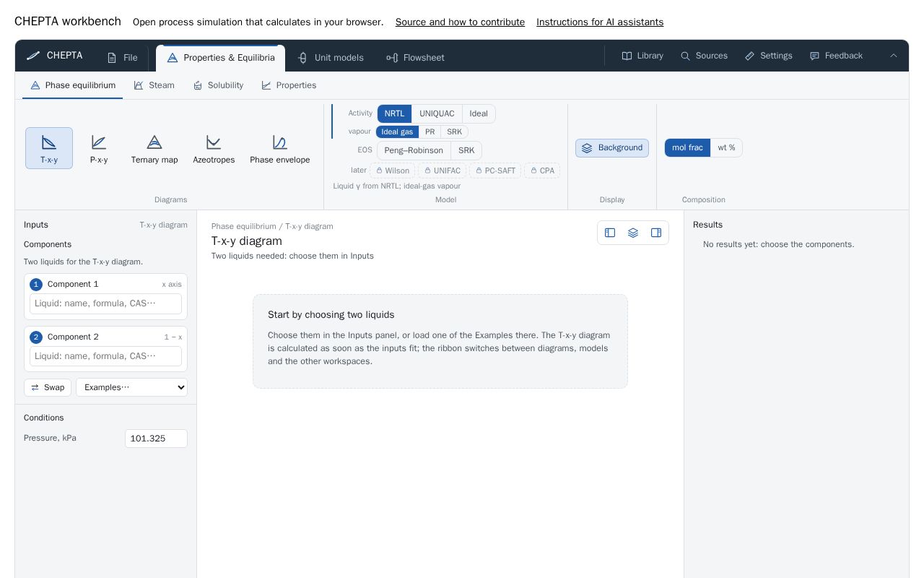Open the Solubility sub-tab

[218, 85]
